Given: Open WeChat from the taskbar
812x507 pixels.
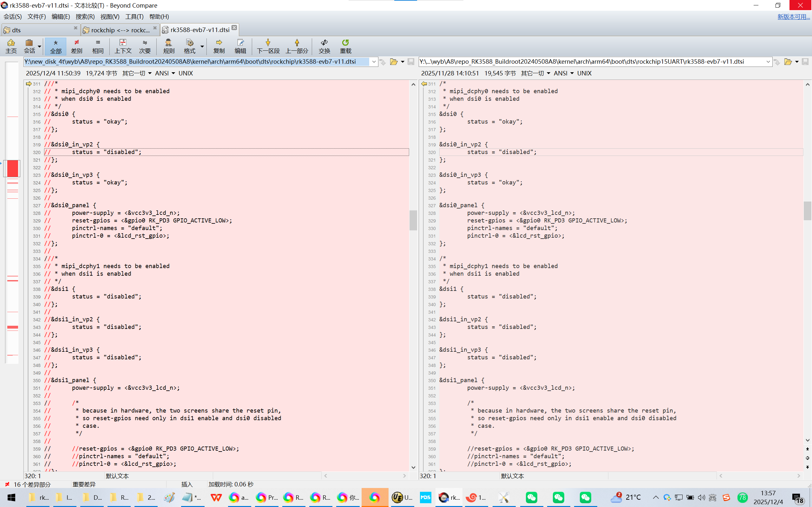Looking at the screenshot, I should pyautogui.click(x=531, y=497).
